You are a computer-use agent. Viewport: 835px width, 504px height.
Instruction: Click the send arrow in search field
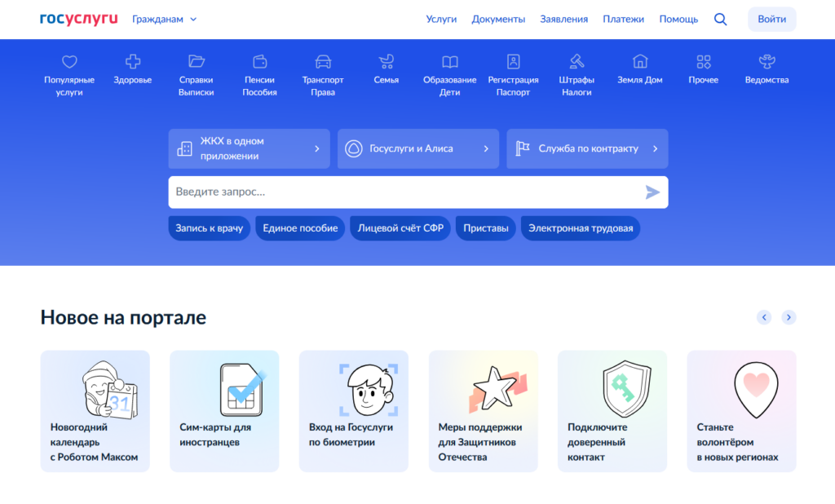[x=652, y=192]
